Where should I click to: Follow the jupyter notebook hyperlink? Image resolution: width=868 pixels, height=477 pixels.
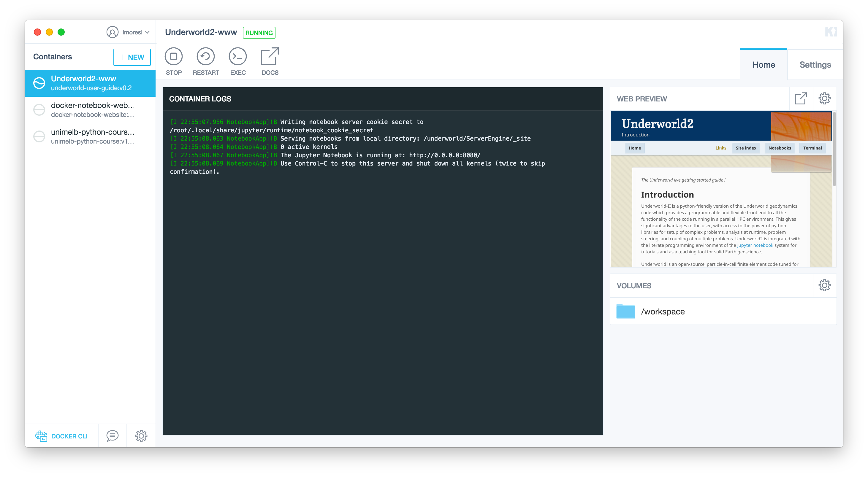(755, 245)
